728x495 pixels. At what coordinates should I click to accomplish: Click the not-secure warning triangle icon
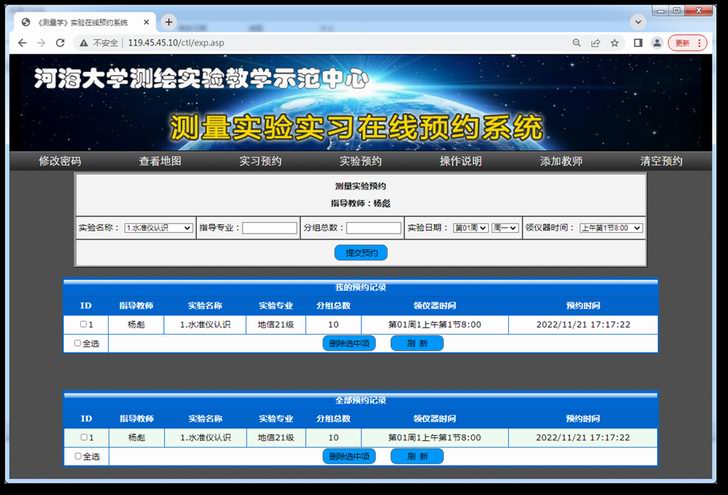(84, 43)
